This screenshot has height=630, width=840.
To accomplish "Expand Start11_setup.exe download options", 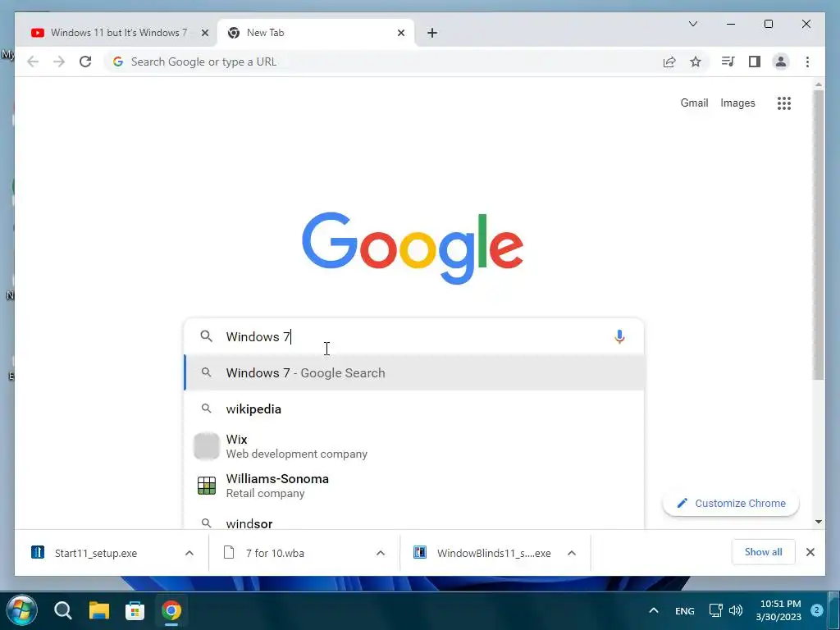I will click(x=189, y=553).
